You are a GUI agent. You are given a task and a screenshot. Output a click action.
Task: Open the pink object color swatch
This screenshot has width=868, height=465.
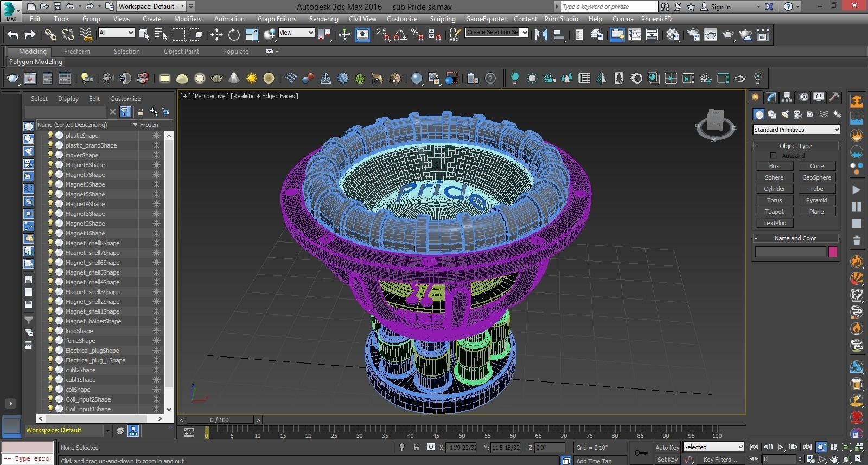coord(833,252)
